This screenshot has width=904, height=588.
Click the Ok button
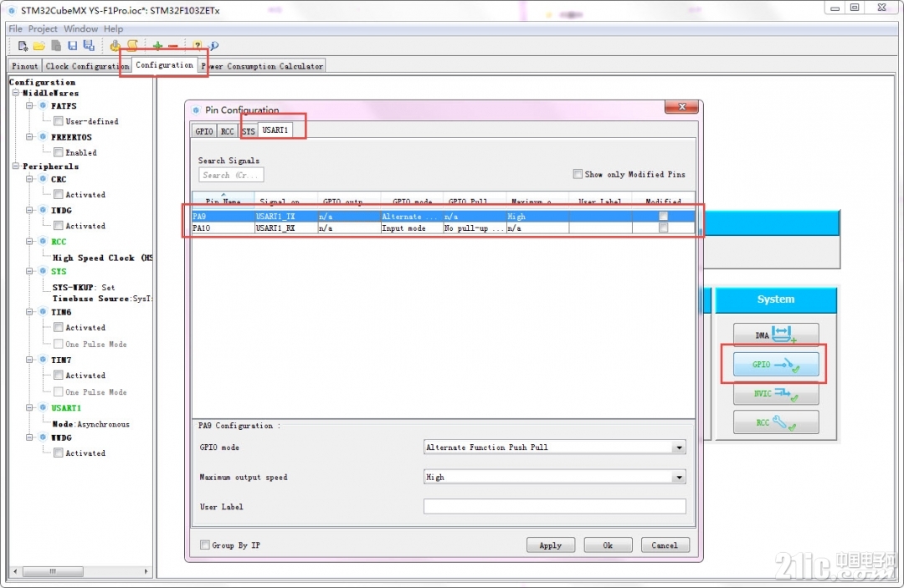[x=608, y=545]
